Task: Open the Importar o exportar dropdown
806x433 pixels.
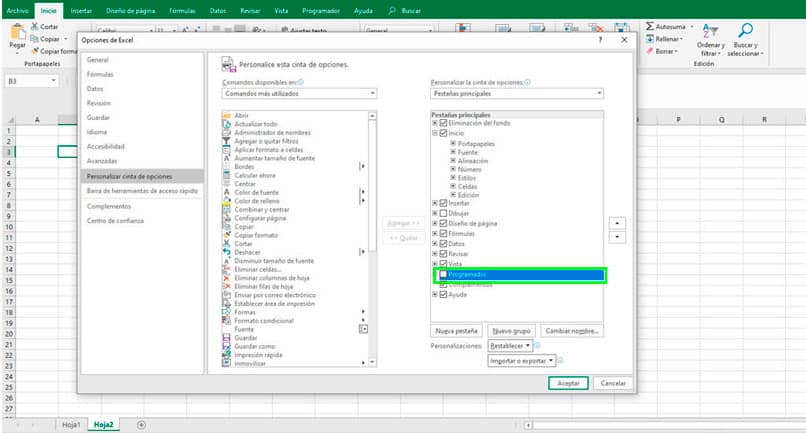Action: pyautogui.click(x=522, y=361)
